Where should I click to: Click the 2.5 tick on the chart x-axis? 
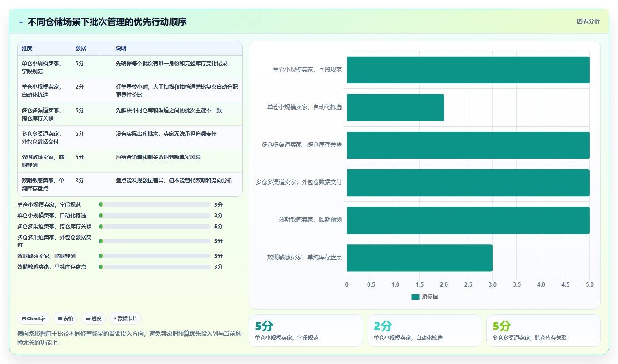pos(468,284)
